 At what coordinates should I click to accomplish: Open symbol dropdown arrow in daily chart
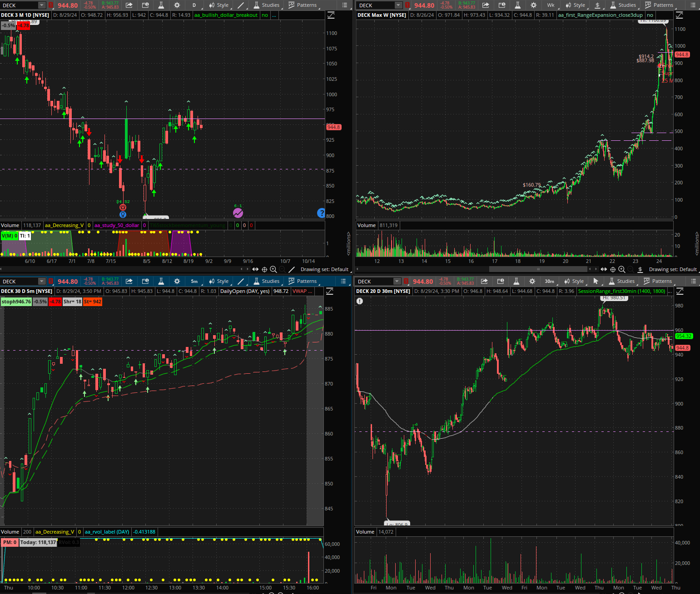(42, 5)
